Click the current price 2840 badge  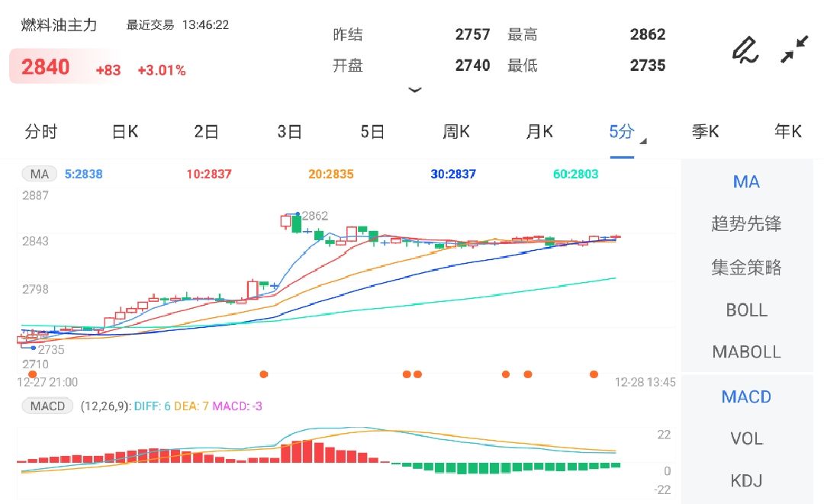click(45, 67)
